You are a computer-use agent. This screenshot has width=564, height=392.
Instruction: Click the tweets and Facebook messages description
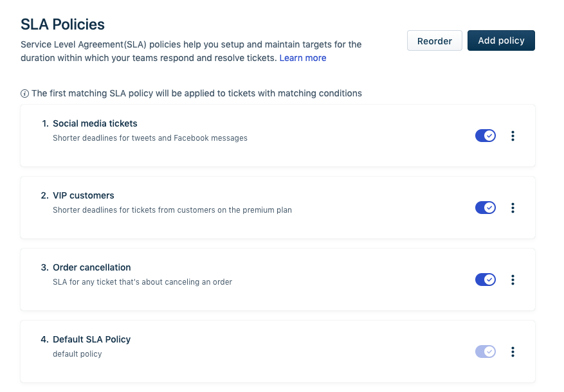pos(150,138)
